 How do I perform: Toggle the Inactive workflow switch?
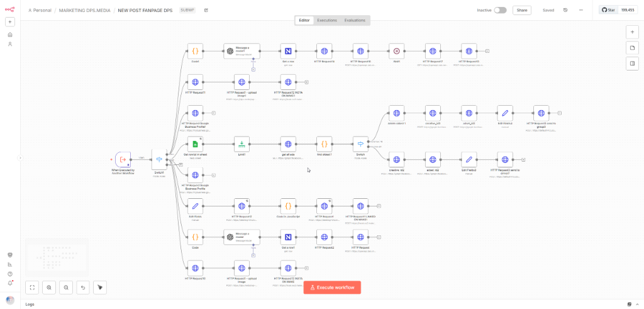tap(500, 10)
